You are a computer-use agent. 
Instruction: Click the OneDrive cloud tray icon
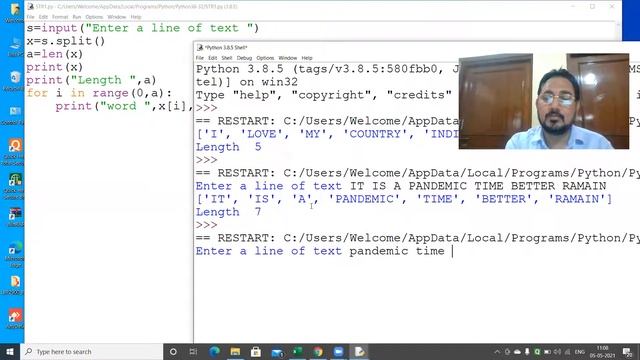pyautogui.click(x=517, y=352)
